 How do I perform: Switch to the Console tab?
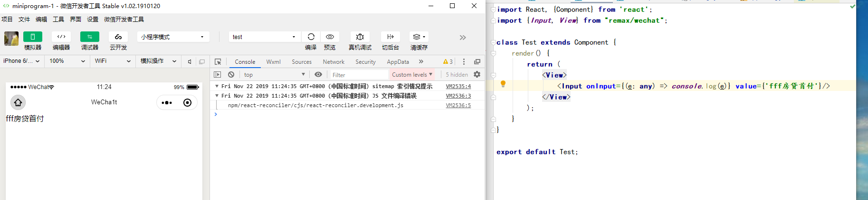click(245, 62)
